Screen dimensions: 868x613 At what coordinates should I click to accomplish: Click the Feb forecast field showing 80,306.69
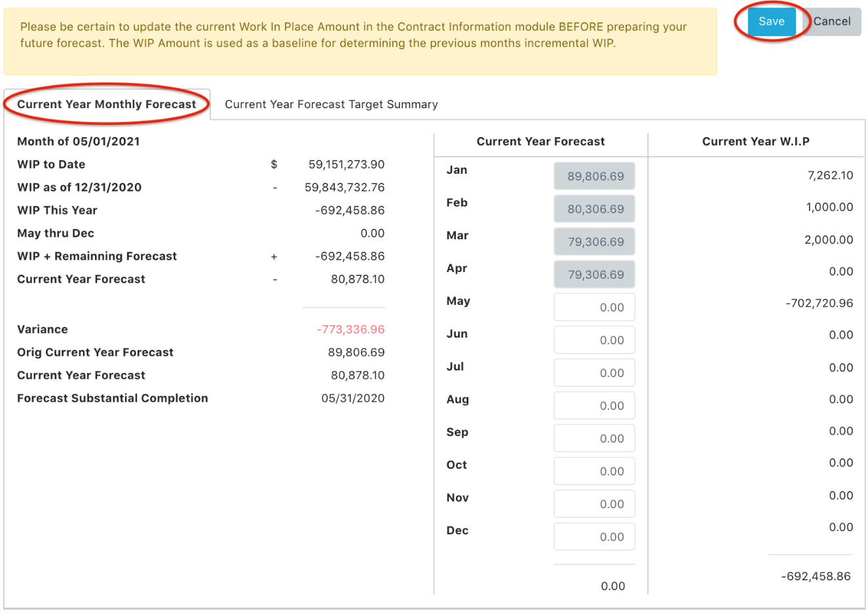(x=594, y=209)
